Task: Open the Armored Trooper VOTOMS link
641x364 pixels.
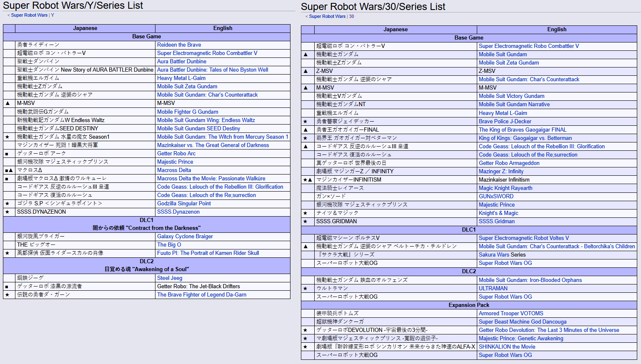Action: pos(511,314)
